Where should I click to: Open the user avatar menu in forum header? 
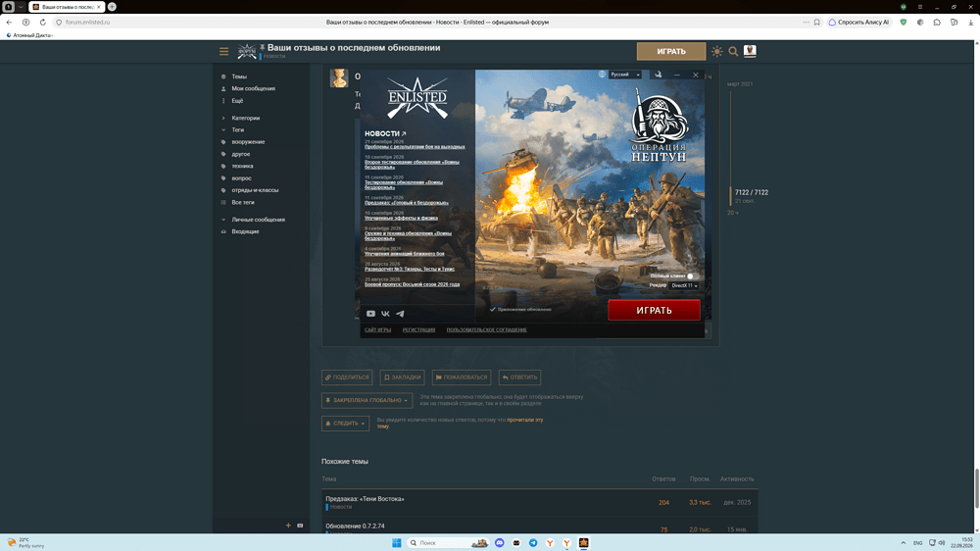(x=750, y=51)
